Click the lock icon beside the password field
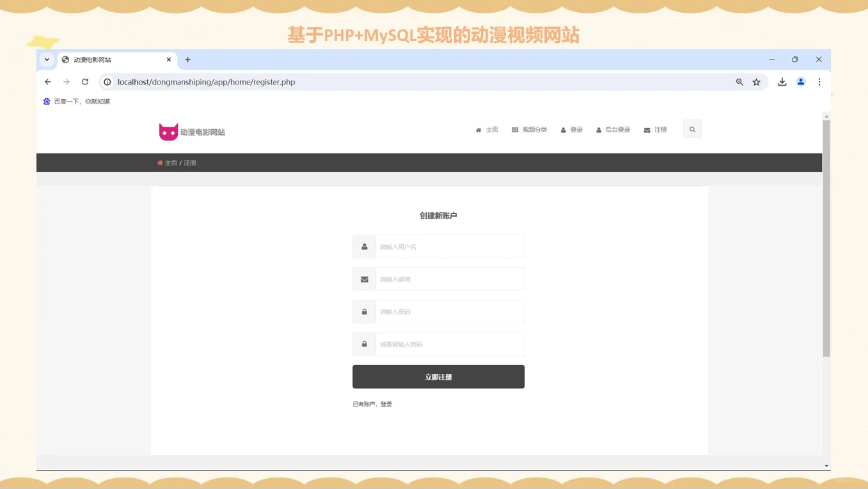Viewport: 868px width, 489px height. click(x=364, y=311)
